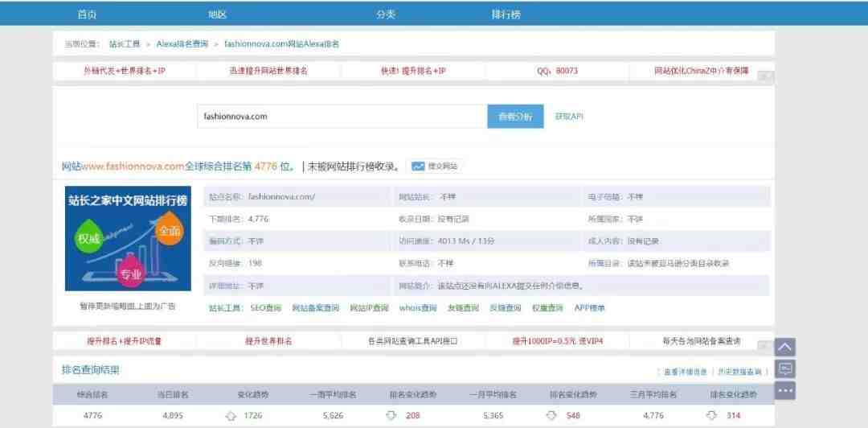The height and width of the screenshot is (428, 868).
Task: Select the 4,895 daily rank cell
Action: tap(173, 416)
